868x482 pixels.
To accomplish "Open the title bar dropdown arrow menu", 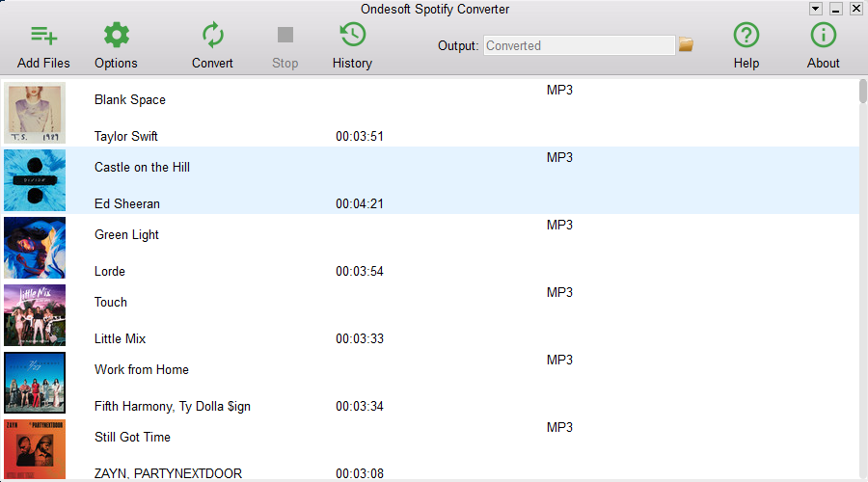I will click(x=816, y=9).
